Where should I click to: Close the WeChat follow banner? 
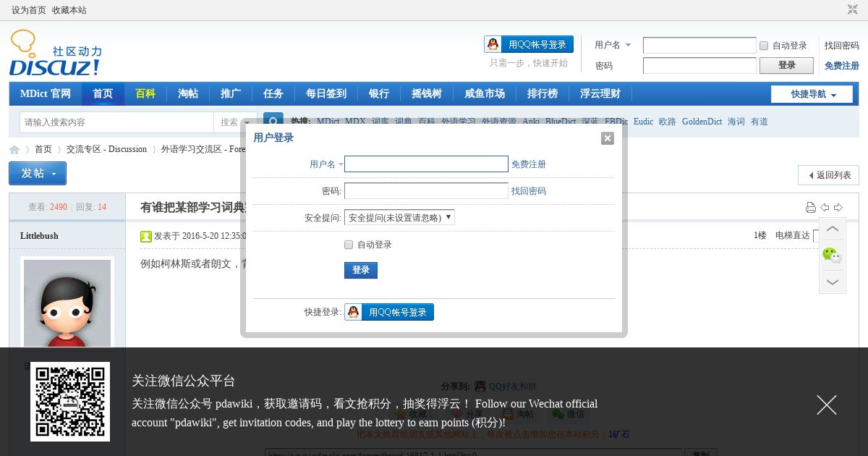coord(827,405)
